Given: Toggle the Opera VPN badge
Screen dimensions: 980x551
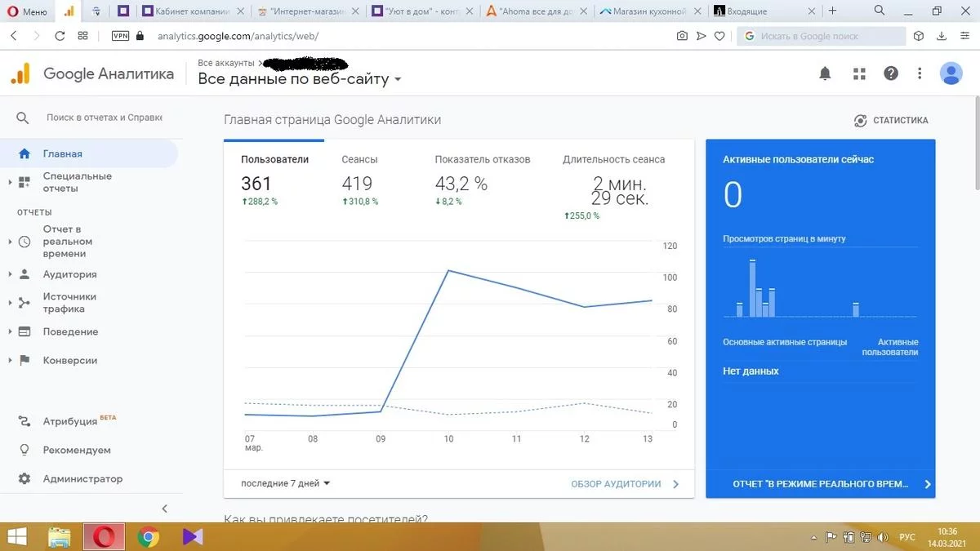Looking at the screenshot, I should pos(120,36).
